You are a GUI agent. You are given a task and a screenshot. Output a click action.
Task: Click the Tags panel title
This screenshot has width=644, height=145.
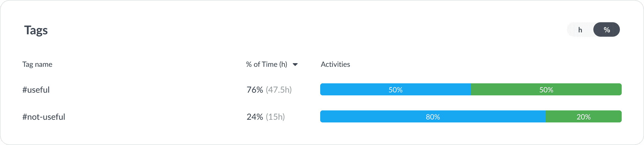click(x=36, y=30)
